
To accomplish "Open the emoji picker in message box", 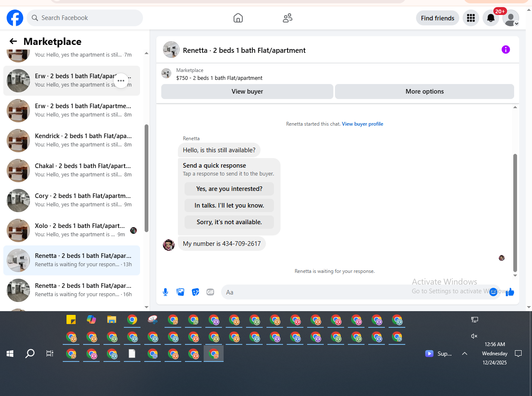I will (493, 292).
